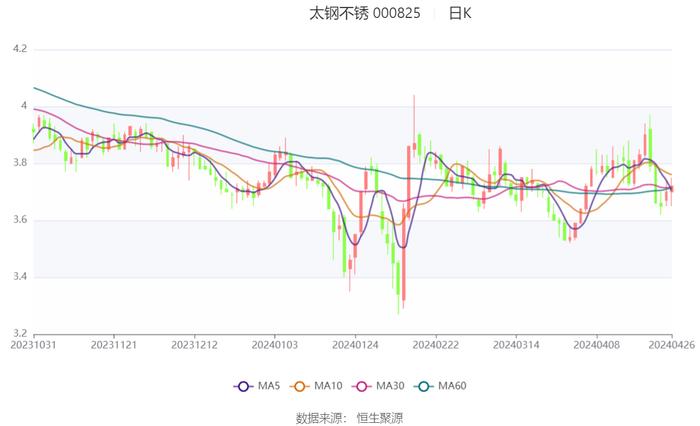This screenshot has height=426, width=700.
Task: Click the 20240314 date on the x-axis
Action: click(514, 343)
